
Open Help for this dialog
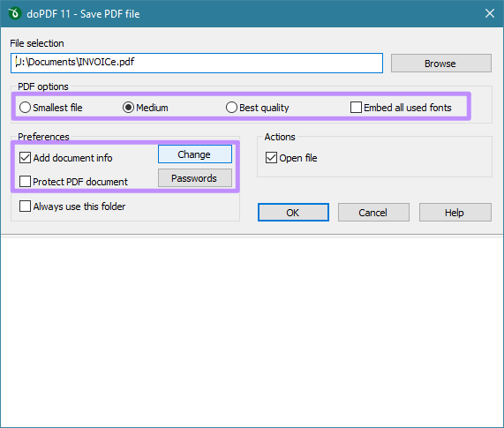click(455, 212)
